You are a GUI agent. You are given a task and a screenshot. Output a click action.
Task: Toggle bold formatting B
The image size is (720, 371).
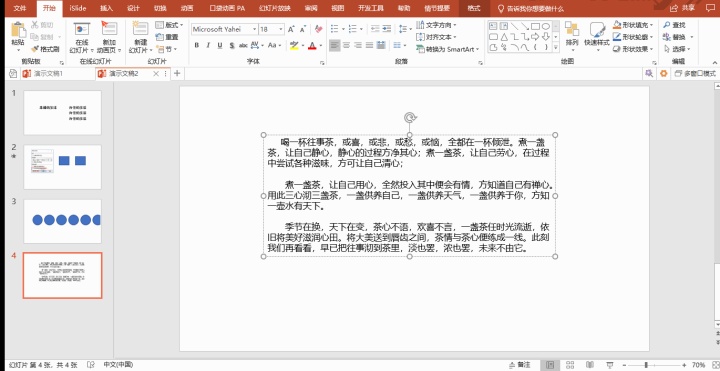197,45
